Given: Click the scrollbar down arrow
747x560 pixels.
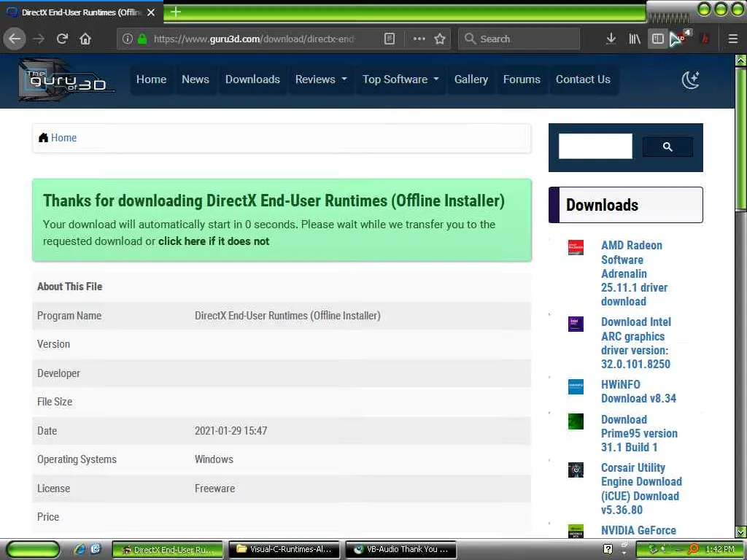Looking at the screenshot, I should (740, 532).
